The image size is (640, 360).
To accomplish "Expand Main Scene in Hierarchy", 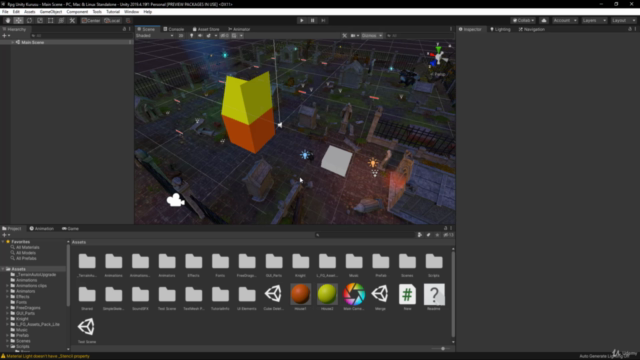I will pos(13,42).
